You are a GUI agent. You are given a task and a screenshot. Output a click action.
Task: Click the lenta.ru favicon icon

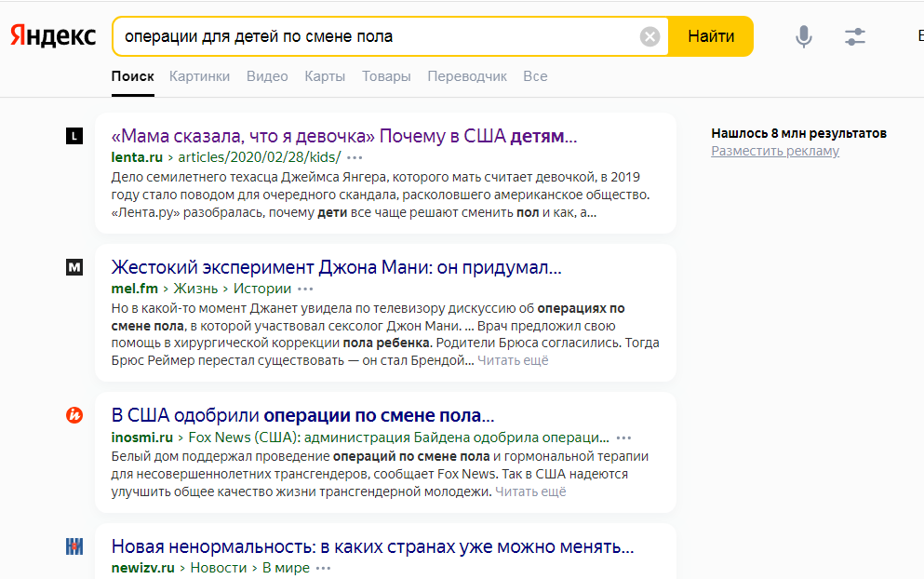[74, 136]
